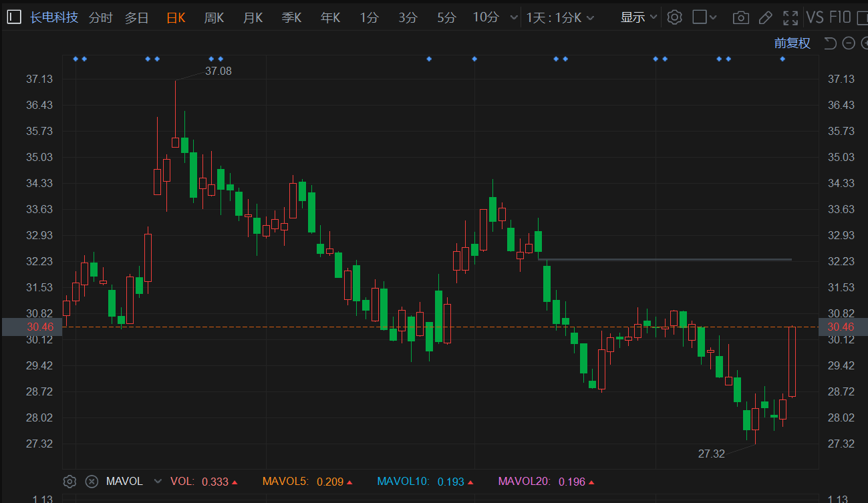Click the first blue diamond event marker
Image resolution: width=868 pixels, height=503 pixels.
point(76,59)
